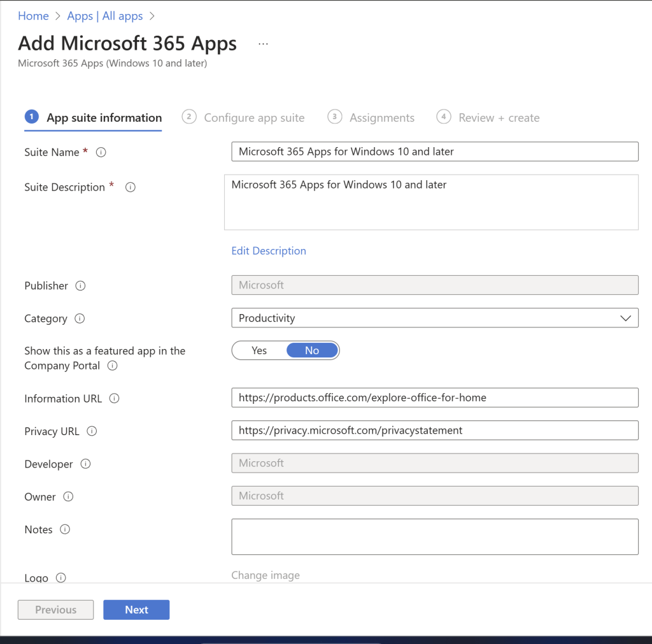Click the Publisher info icon
652x644 pixels.
(80, 286)
